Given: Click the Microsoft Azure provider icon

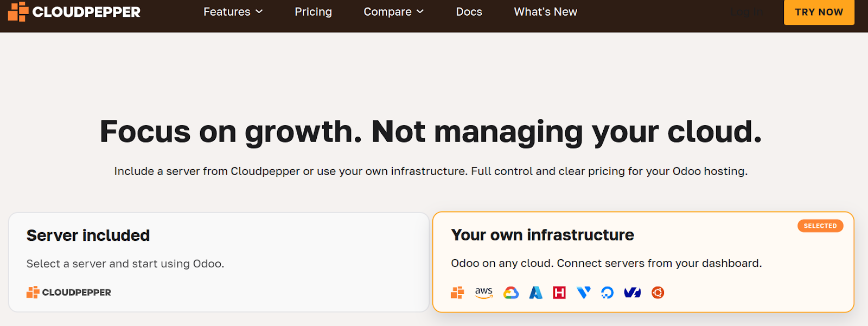Looking at the screenshot, I should point(535,293).
